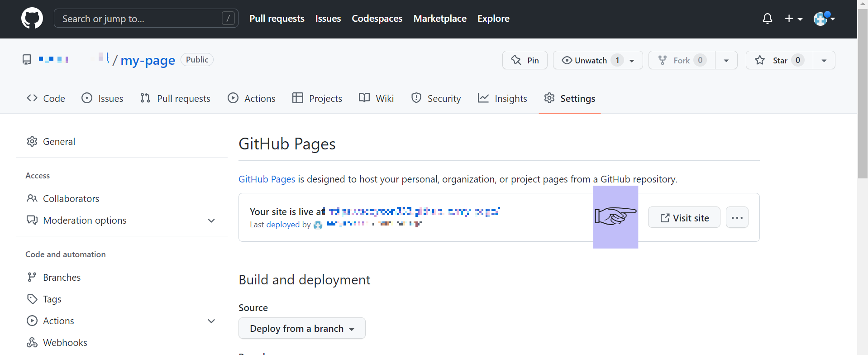Screen dimensions: 868x355
Task: Open the my-page repository link
Action: point(148,60)
